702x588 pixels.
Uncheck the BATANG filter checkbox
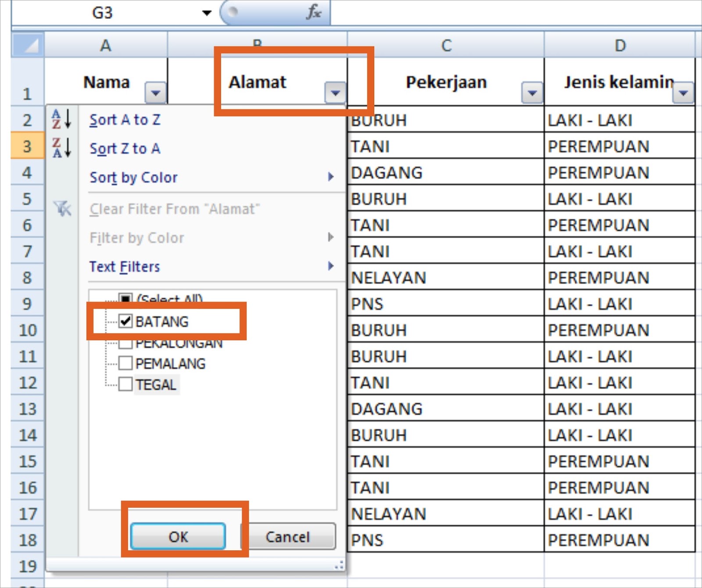click(126, 321)
